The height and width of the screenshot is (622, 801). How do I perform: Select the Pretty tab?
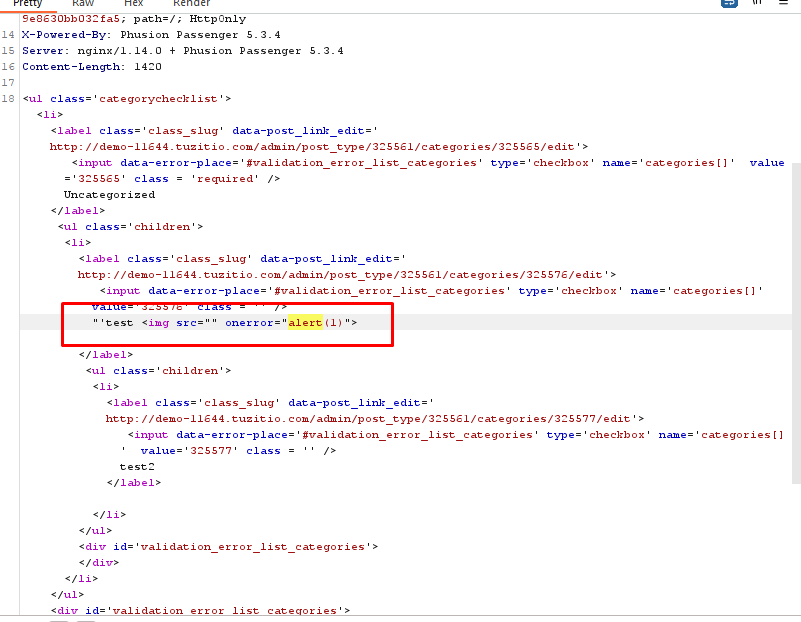(x=28, y=3)
